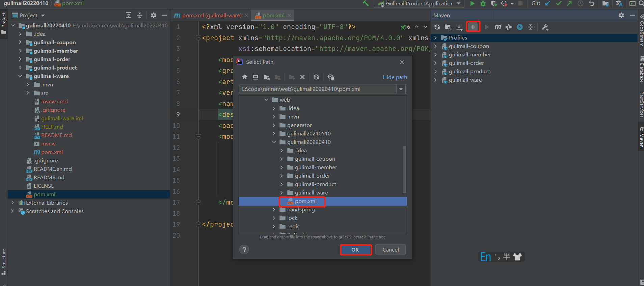
Task: Select LICENSE file in Project tree
Action: tap(44, 186)
